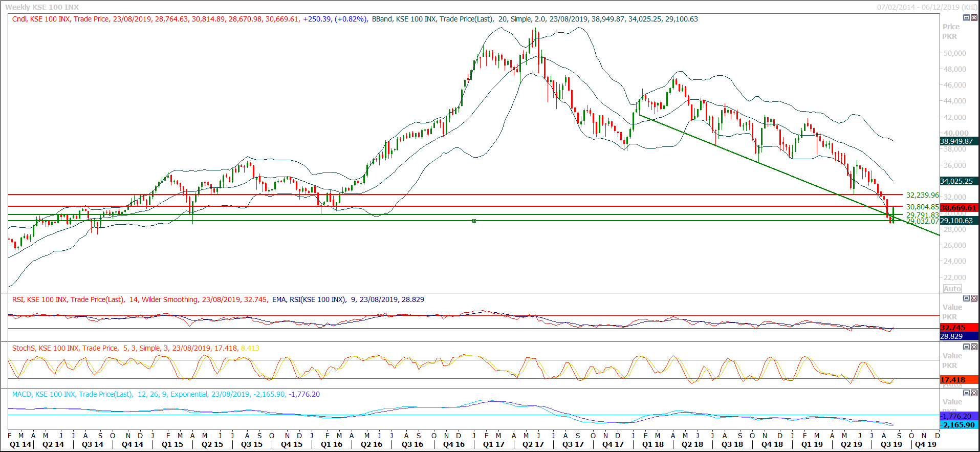Click the red 30,669.61 last price tag

(959, 208)
